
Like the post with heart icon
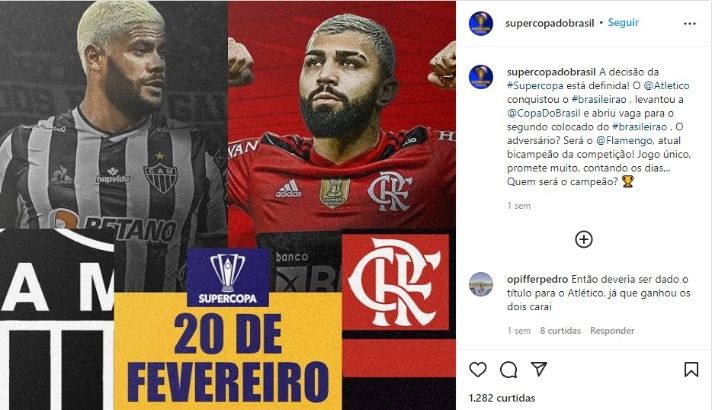tap(478, 370)
